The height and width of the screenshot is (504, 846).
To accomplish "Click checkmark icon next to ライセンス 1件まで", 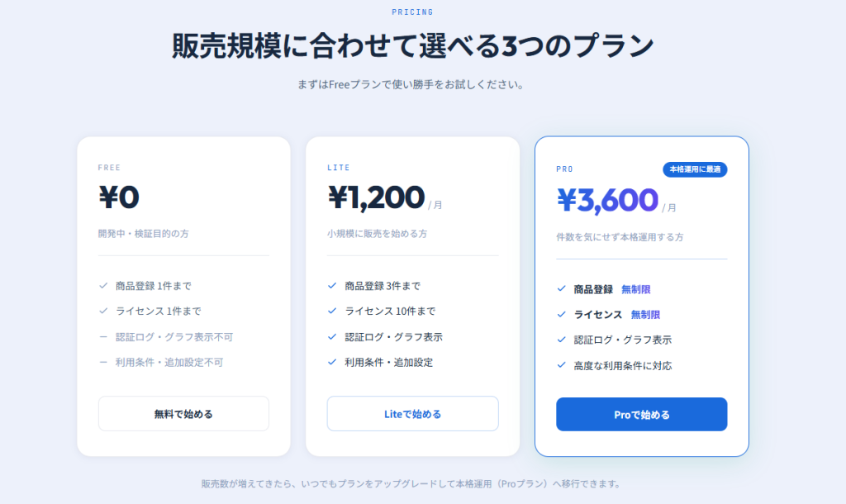I will 103,311.
